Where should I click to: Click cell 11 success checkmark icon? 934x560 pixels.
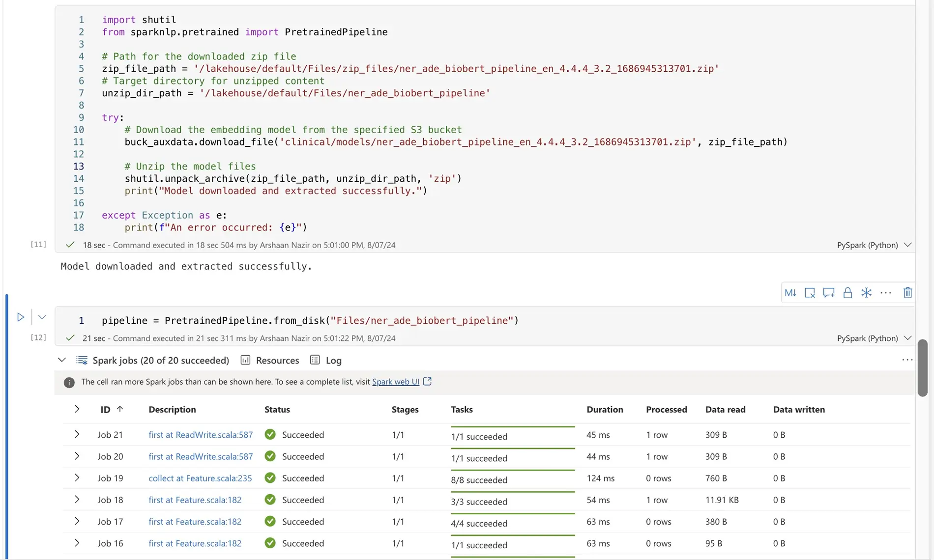[70, 244]
